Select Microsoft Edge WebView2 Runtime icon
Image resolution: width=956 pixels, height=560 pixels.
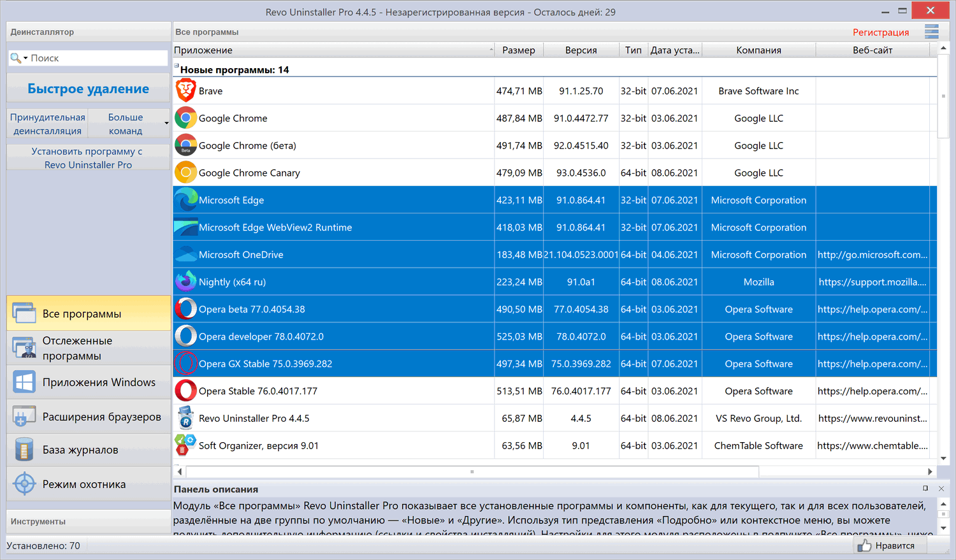185,227
